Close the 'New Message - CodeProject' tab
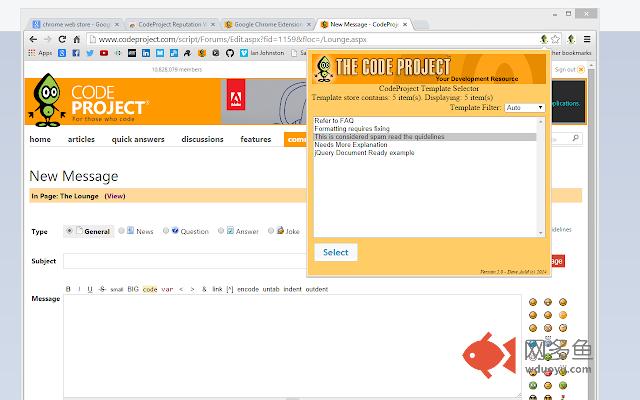The height and width of the screenshot is (400, 640). pos(405,24)
